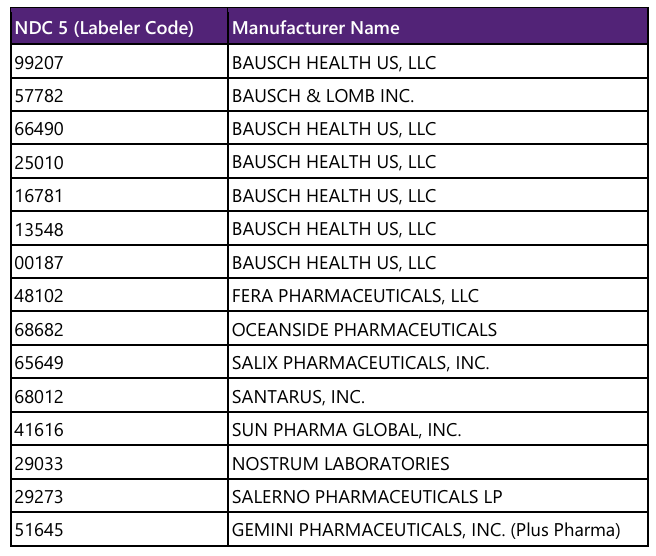This screenshot has height=556, width=656.
Task: Select the BAUSCH & LOMB INC. cell
Action: pyautogui.click(x=323, y=96)
